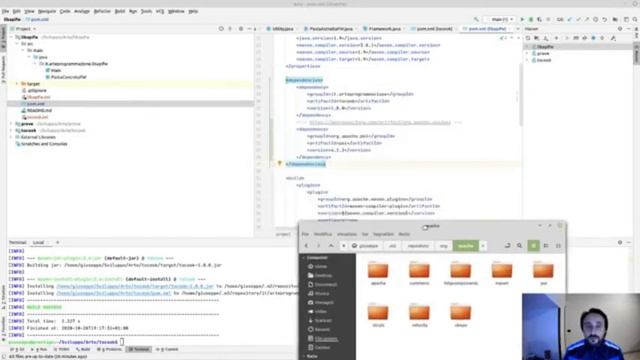
Task: Open terminal panel gear settings
Action: [x=620, y=242]
